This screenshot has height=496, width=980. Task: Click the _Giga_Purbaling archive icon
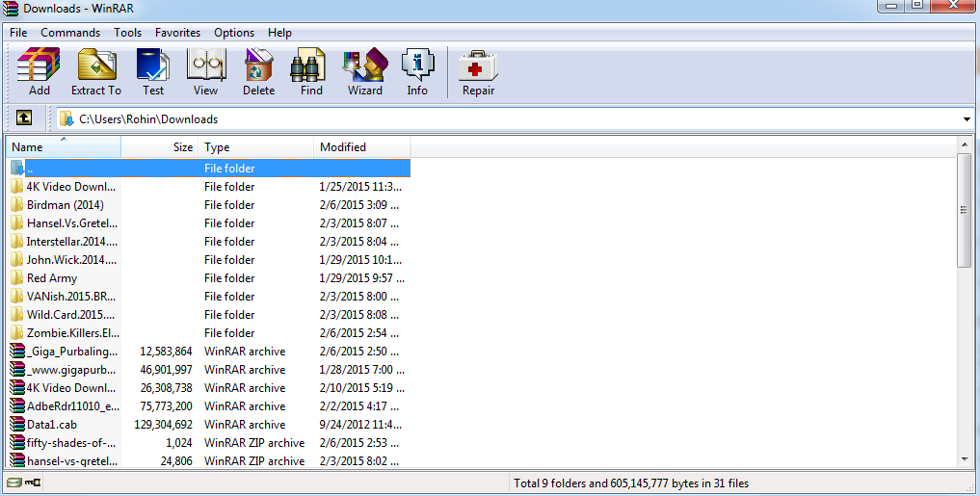[17, 352]
